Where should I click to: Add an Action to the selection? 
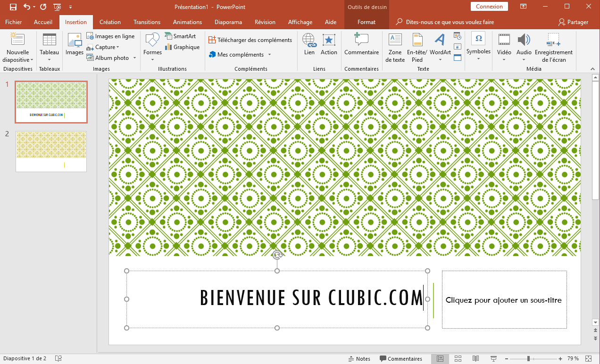coord(329,44)
